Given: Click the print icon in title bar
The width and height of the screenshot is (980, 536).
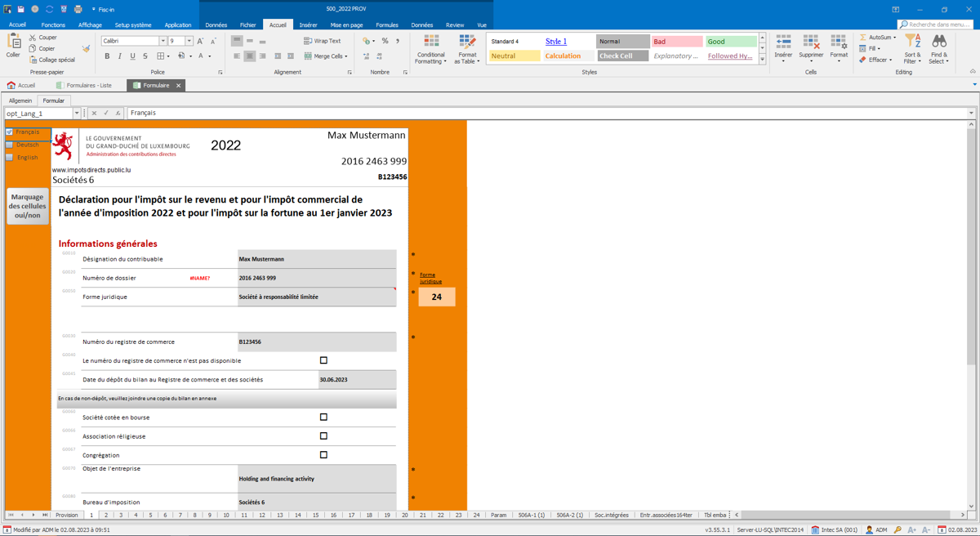Looking at the screenshot, I should (78, 9).
